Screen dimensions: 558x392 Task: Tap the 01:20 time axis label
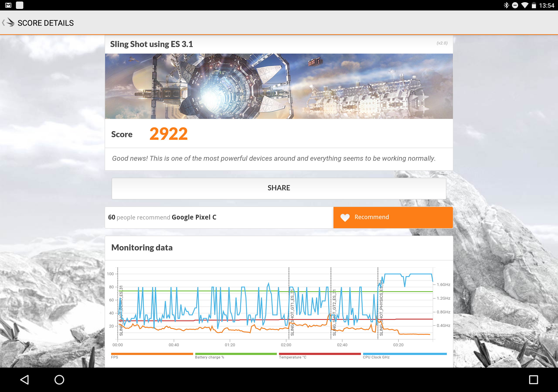pos(230,345)
